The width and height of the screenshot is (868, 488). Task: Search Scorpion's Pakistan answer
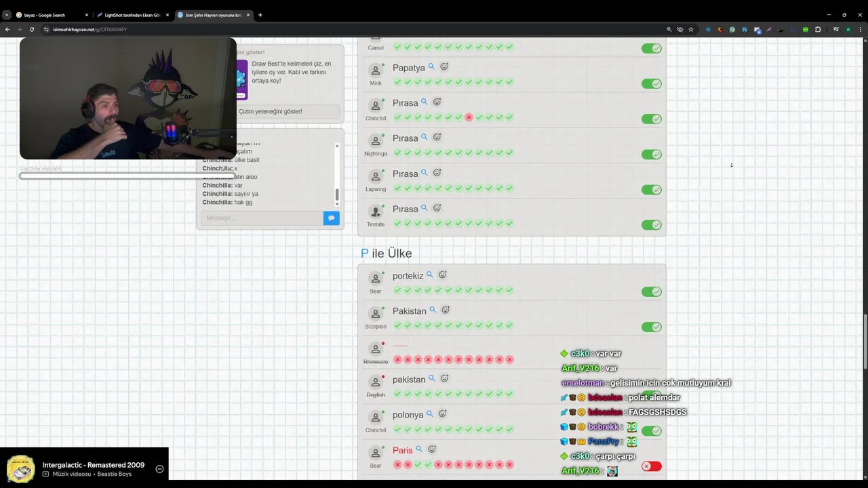point(433,310)
